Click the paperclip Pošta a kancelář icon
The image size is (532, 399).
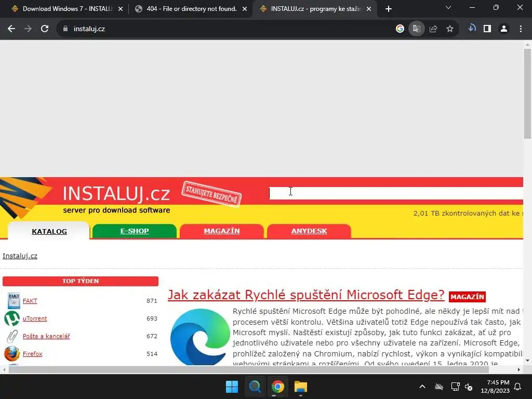[x=12, y=336]
